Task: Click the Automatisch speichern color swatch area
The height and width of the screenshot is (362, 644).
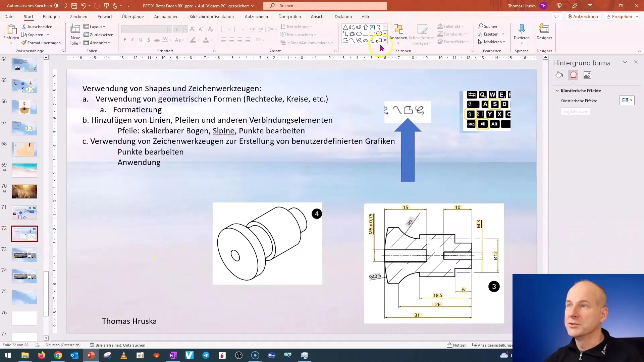Action: [61, 5]
